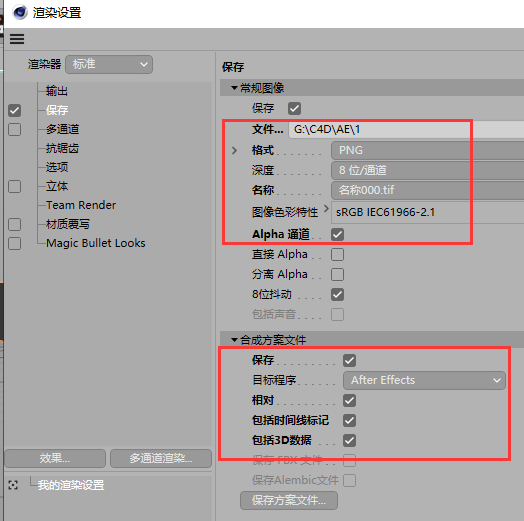This screenshot has width=524, height=521.
Task: Click the 效果... button
Action: [55, 458]
